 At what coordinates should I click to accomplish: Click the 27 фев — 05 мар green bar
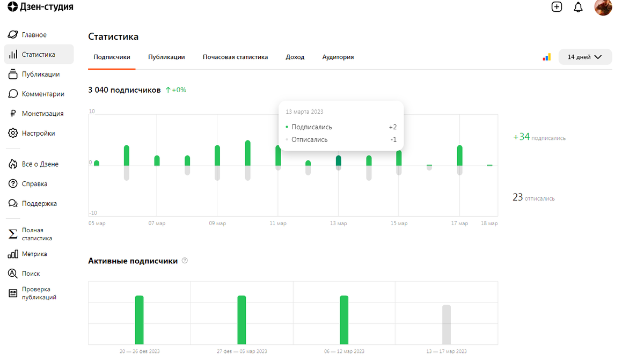click(x=241, y=320)
